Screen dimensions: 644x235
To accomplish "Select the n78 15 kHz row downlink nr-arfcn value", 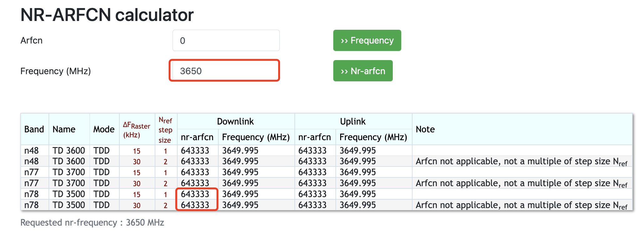I will pos(195,194).
